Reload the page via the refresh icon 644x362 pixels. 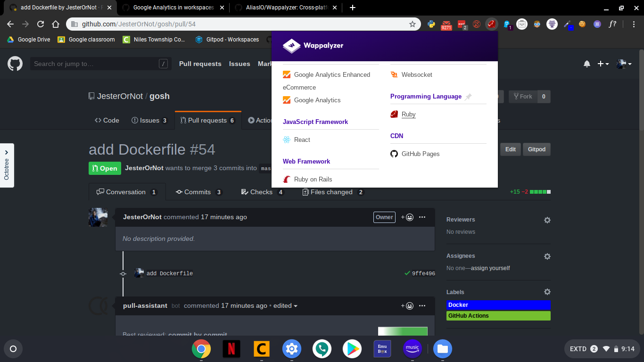coord(41,24)
